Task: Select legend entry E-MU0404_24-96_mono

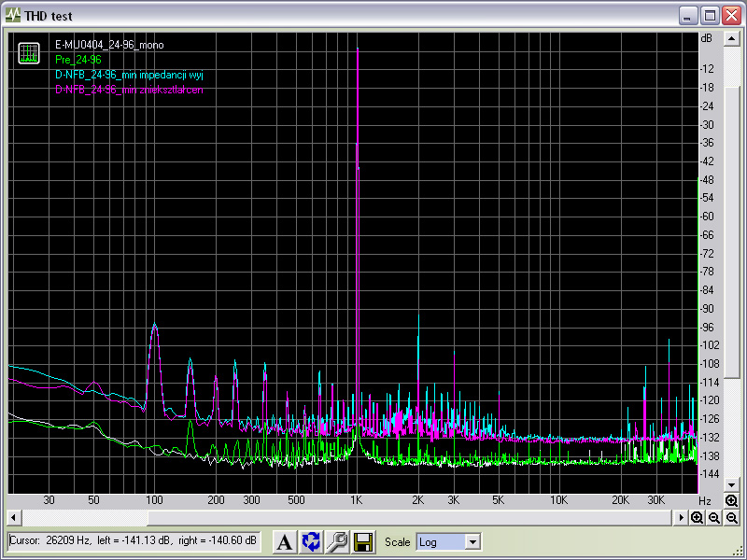Action: 109,45
